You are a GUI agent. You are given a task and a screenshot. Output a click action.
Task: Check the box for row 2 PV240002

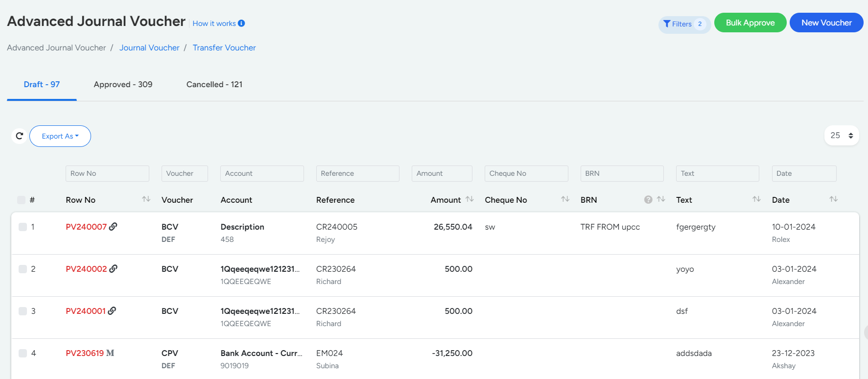(x=23, y=269)
